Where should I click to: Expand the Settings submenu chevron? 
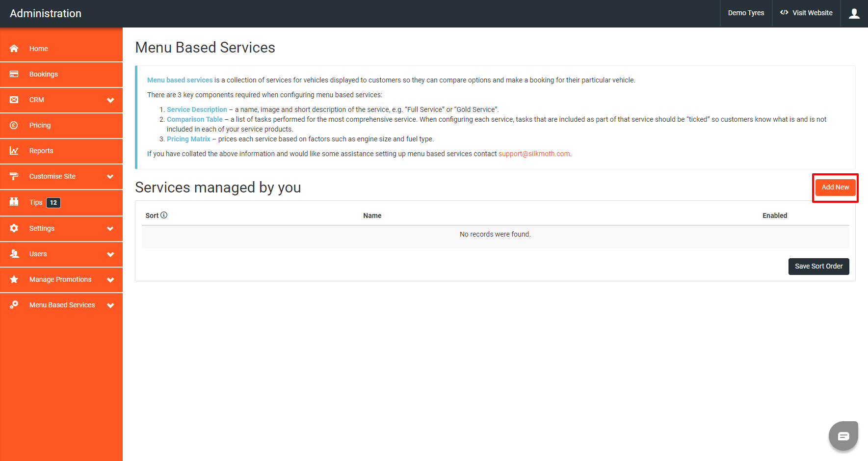pos(110,229)
